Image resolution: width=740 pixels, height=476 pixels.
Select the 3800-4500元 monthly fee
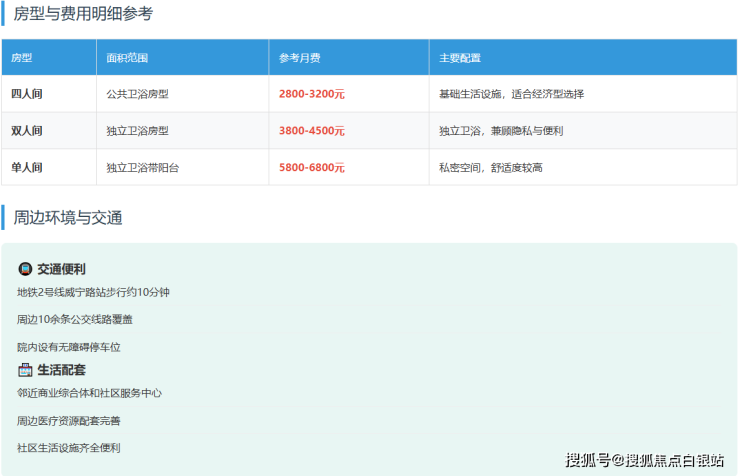point(312,131)
